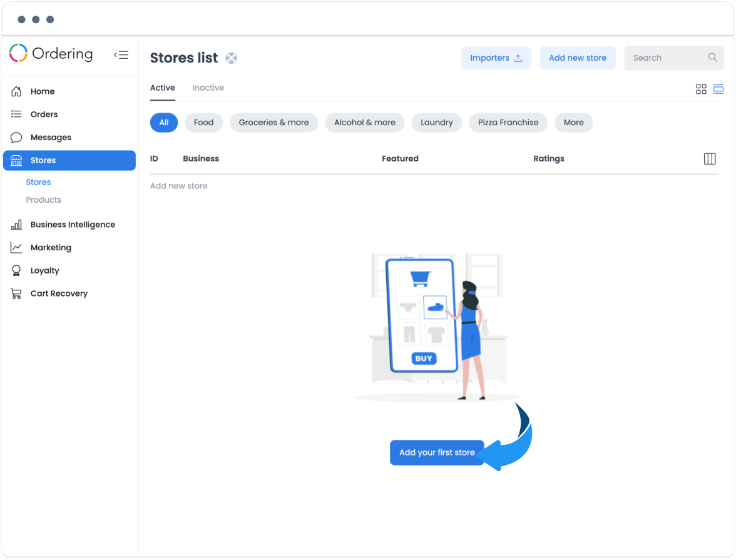This screenshot has height=560, width=736.
Task: Click the Business column header
Action: tap(201, 159)
